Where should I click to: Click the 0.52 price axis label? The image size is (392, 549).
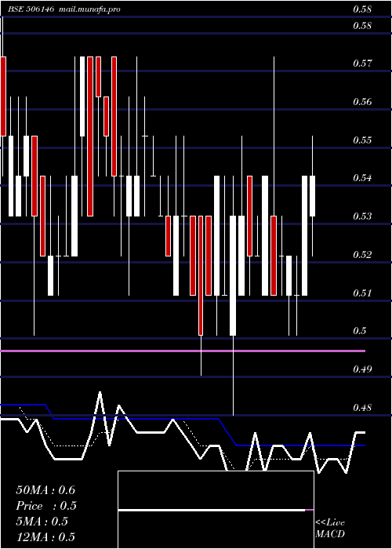[x=362, y=255]
